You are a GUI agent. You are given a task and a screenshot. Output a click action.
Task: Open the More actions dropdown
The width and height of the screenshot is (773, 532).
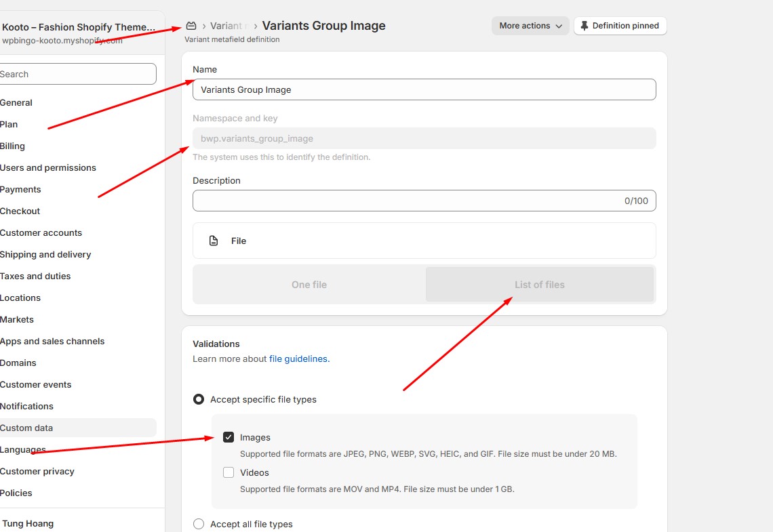[x=530, y=26]
